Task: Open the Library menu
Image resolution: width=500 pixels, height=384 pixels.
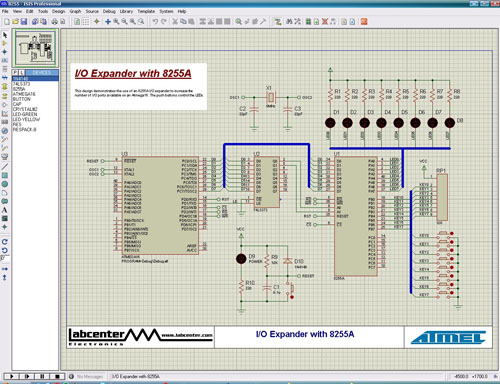Action: coord(126,11)
